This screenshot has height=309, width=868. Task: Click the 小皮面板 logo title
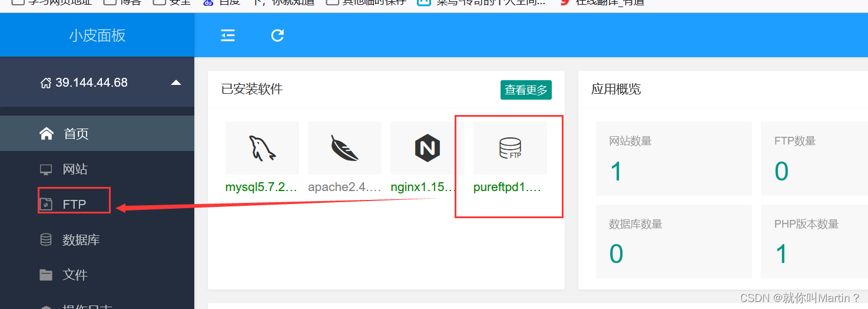click(x=97, y=35)
